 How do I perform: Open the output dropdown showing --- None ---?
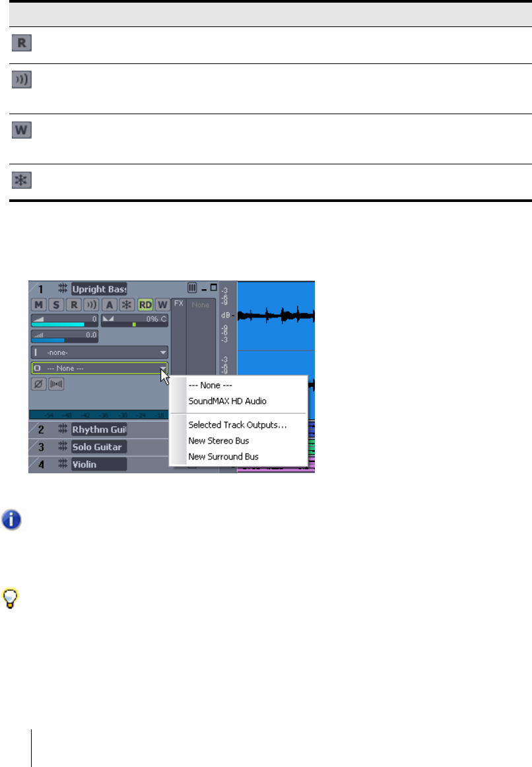[x=99, y=369]
